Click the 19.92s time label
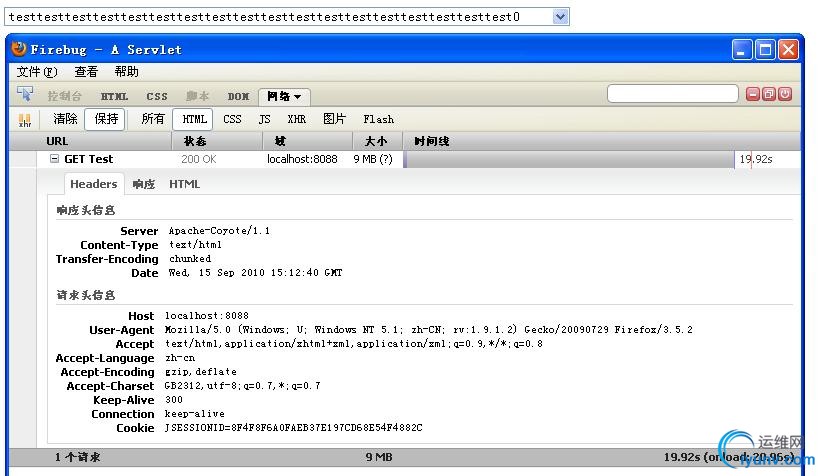 (x=756, y=159)
